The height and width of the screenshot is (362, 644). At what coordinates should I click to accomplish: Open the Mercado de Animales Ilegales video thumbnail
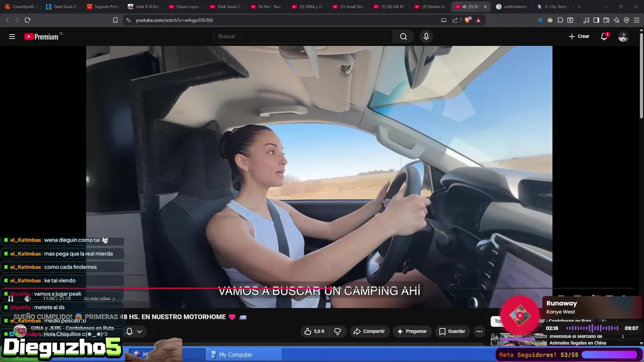point(519,340)
